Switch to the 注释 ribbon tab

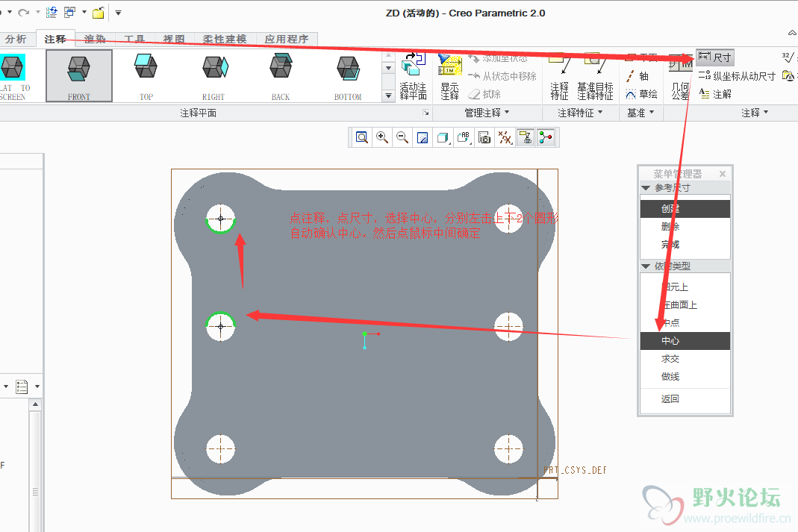click(x=55, y=39)
